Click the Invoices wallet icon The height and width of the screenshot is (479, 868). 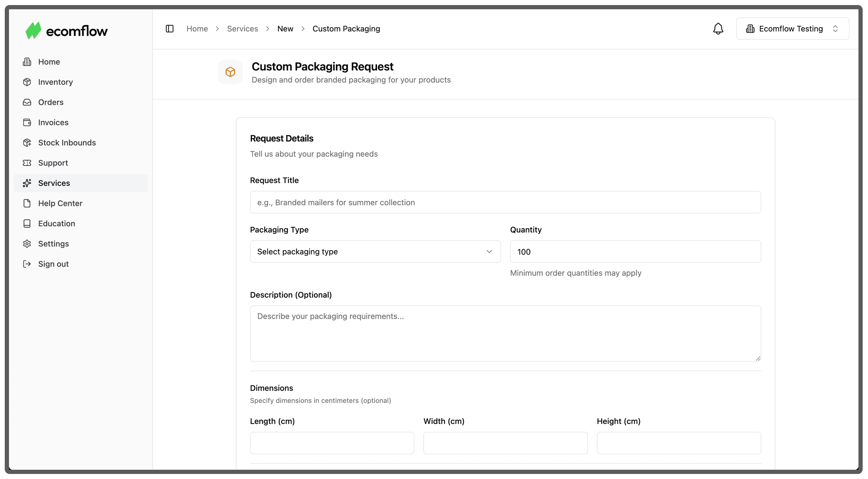(x=27, y=122)
